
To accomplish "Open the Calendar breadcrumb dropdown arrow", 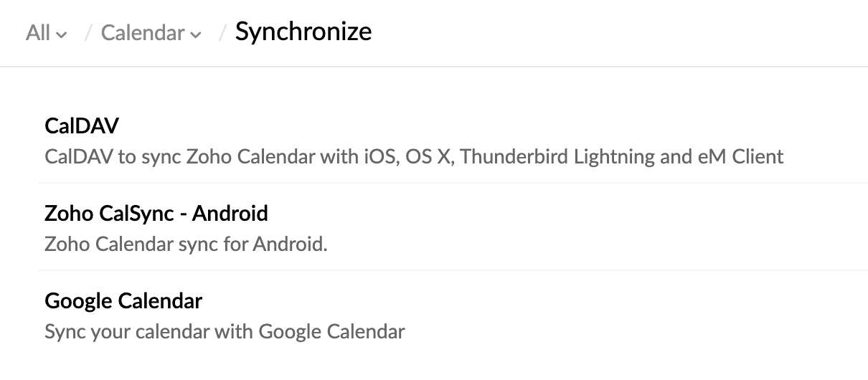I will click(x=196, y=34).
